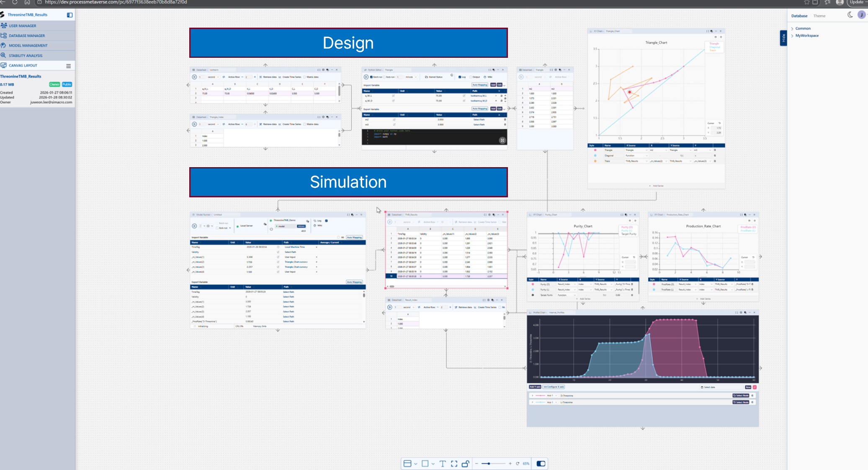Toggle Log checkbox in Python Editor

pyautogui.click(x=460, y=77)
